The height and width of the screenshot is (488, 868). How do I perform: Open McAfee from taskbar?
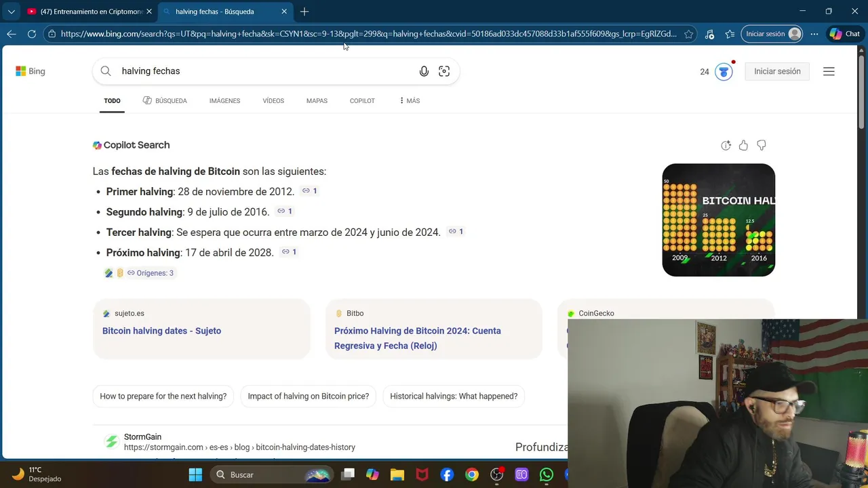coord(422,475)
